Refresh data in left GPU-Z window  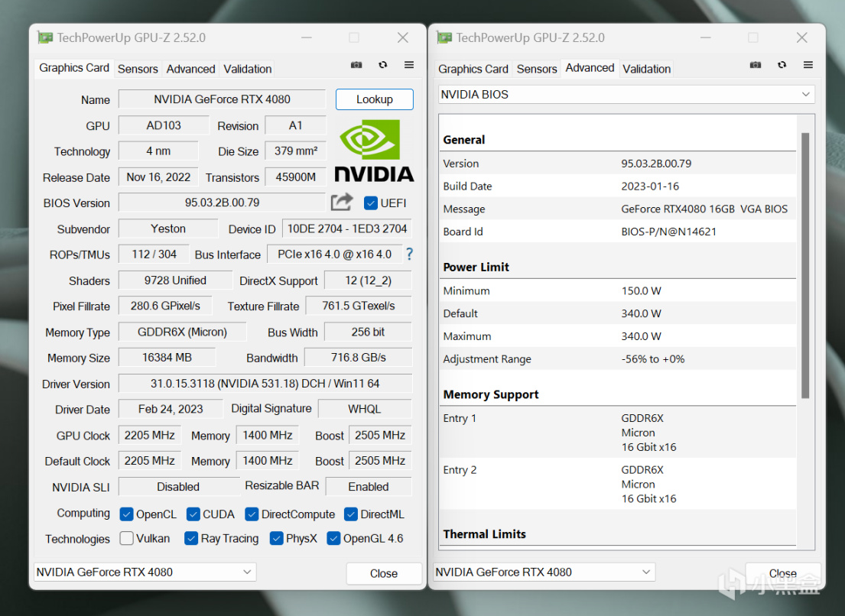coord(382,65)
